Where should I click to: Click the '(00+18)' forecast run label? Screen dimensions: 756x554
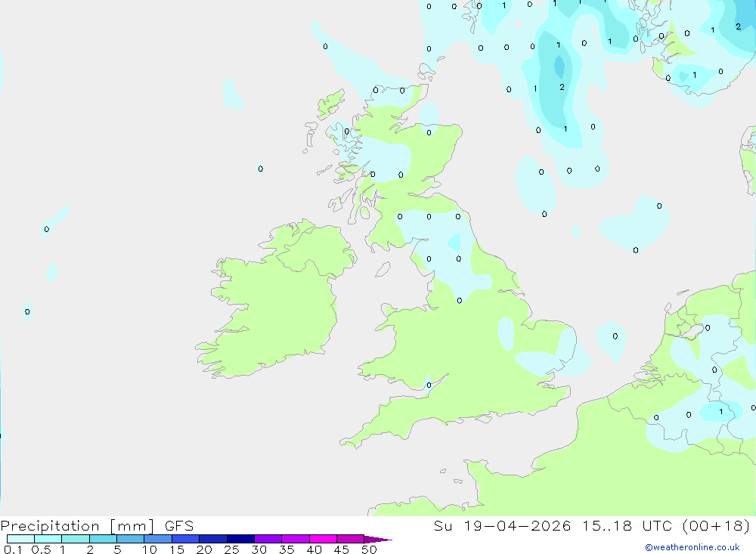click(716, 526)
